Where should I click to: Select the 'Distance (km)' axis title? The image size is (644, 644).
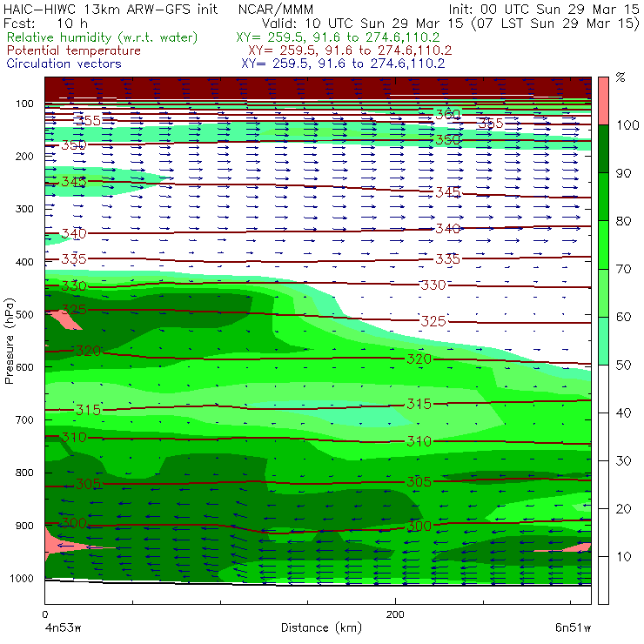tap(321, 627)
